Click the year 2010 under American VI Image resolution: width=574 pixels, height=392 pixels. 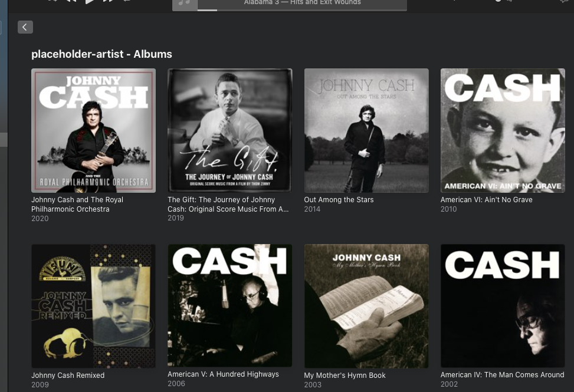coord(449,209)
